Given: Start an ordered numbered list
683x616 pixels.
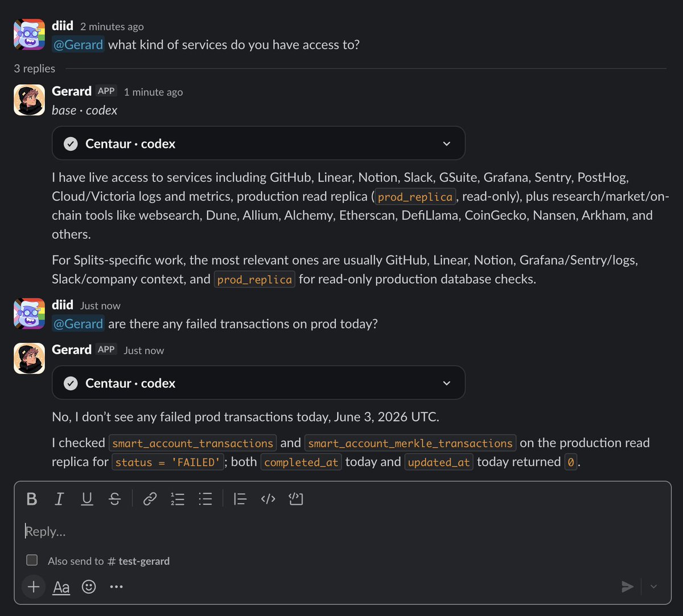Looking at the screenshot, I should point(178,499).
